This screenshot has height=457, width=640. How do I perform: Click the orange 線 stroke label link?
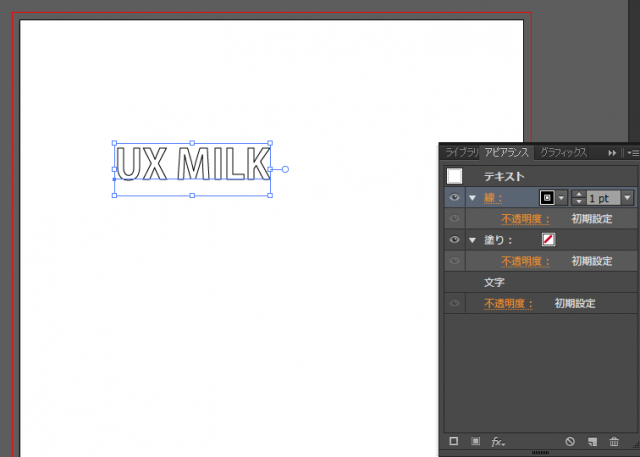click(x=492, y=198)
